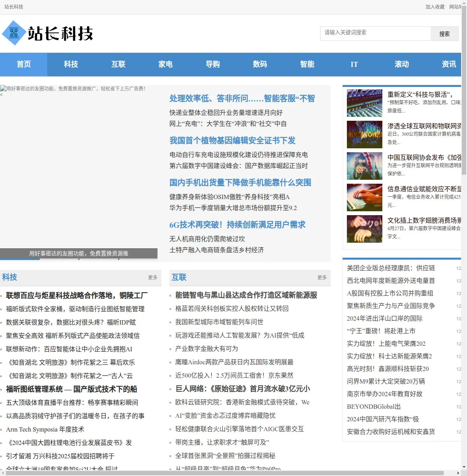Image resolution: width=467 pixels, height=476 pixels.
Task: Click the 文化插上数字翅膀 article thumbnail
Action: pos(365,229)
